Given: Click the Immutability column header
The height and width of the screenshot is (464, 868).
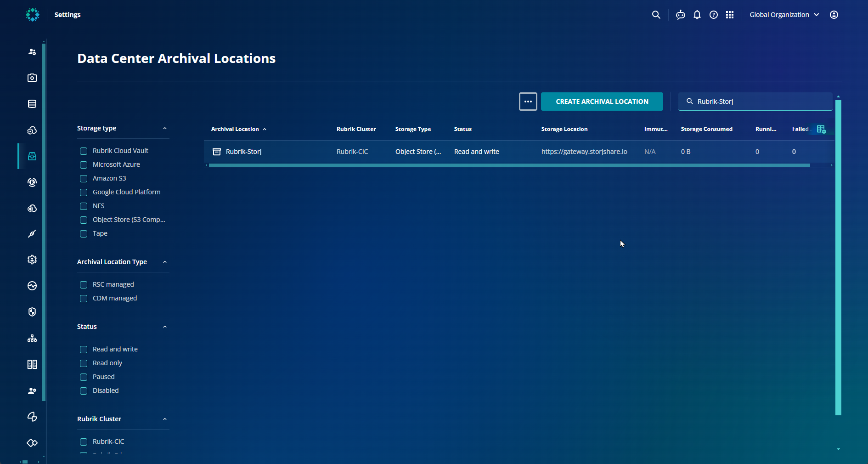Looking at the screenshot, I should tap(656, 129).
